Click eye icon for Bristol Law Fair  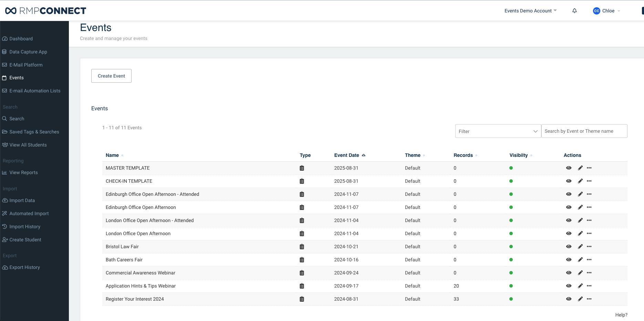point(569,247)
